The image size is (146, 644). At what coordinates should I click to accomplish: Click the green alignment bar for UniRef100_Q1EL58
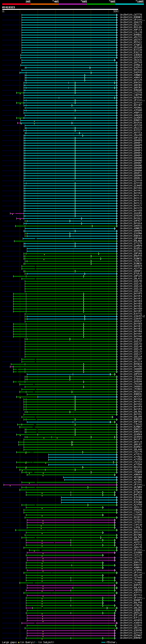71,281
